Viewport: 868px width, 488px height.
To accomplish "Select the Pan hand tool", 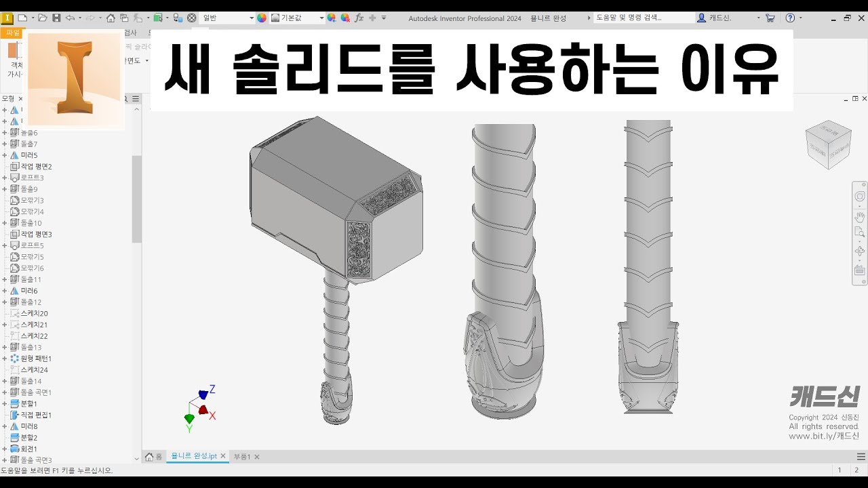I will [x=860, y=217].
